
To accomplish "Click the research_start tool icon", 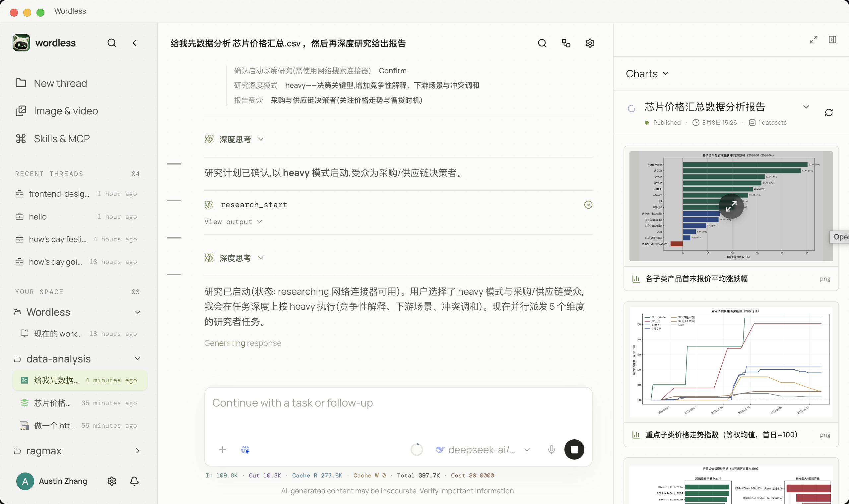I will coord(209,205).
